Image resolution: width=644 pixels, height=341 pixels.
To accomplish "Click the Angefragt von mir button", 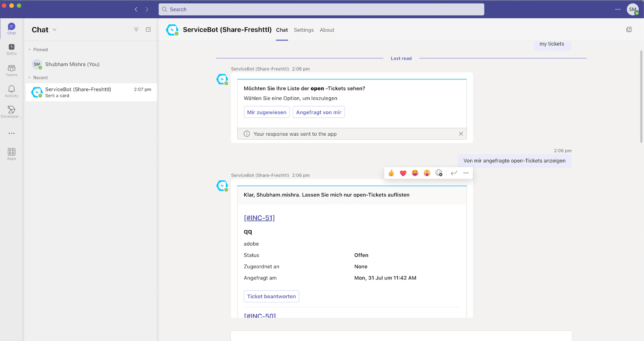I will [319, 112].
